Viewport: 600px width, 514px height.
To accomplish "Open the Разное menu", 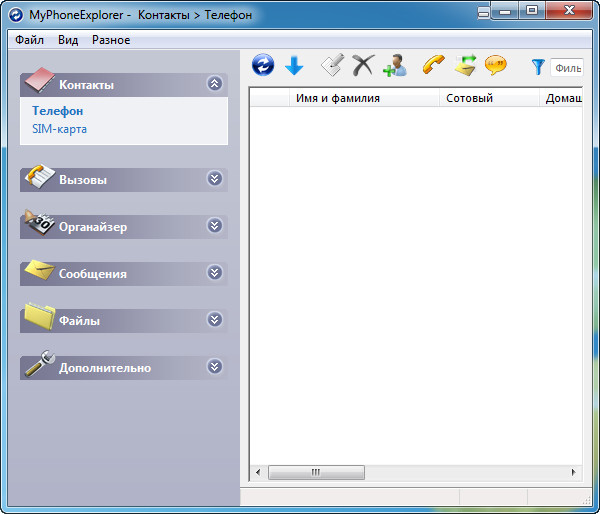I will [111, 40].
